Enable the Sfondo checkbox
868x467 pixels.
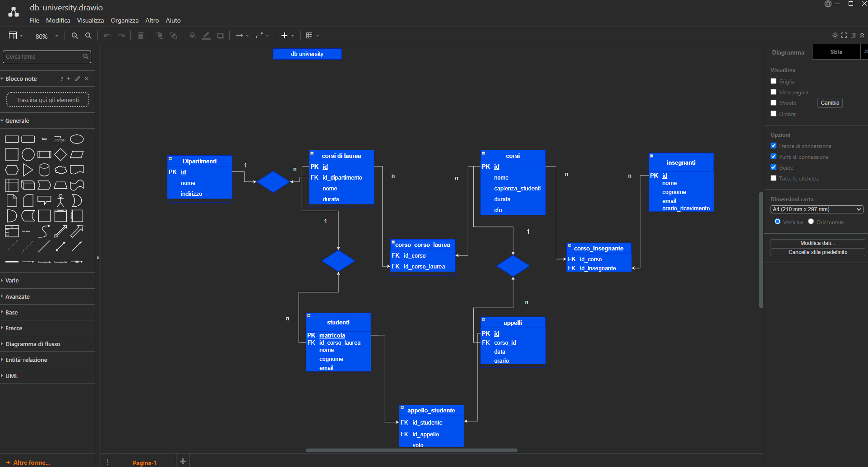tap(774, 103)
